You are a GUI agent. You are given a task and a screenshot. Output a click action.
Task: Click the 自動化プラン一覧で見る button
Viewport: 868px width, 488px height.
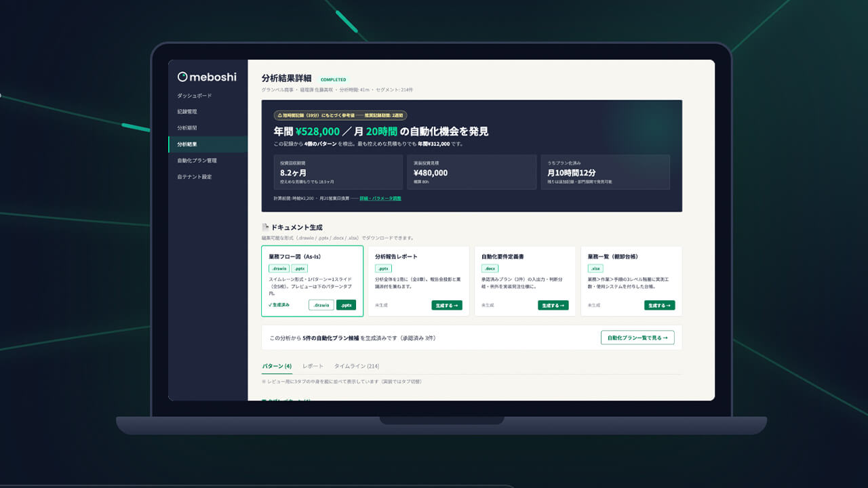[637, 338]
